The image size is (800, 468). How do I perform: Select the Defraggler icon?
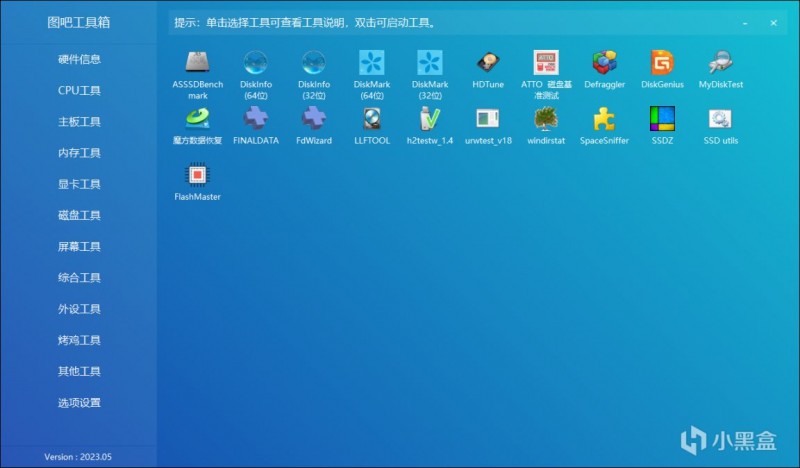click(x=604, y=62)
